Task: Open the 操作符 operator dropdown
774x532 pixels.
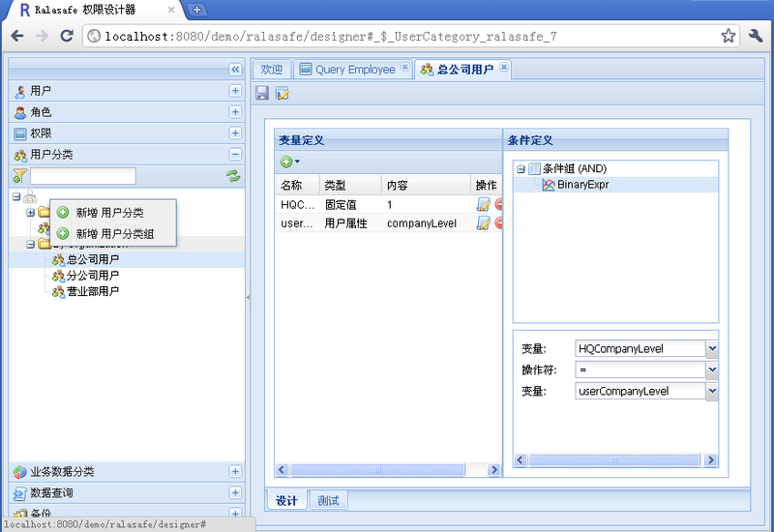Action: (712, 369)
